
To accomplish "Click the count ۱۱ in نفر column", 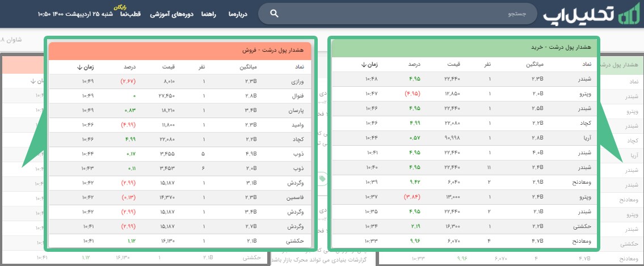I will 489,167.
